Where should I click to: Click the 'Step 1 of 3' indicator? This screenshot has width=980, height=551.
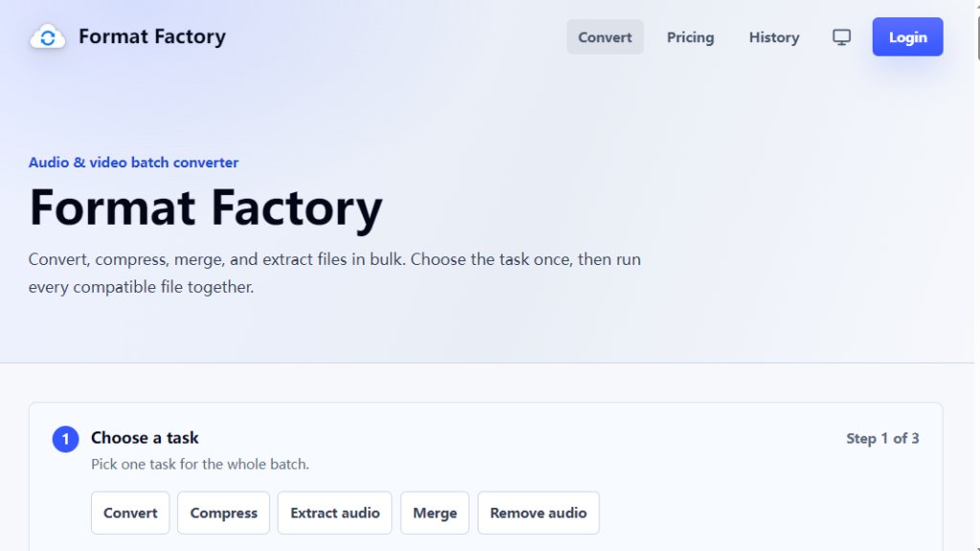coord(882,438)
